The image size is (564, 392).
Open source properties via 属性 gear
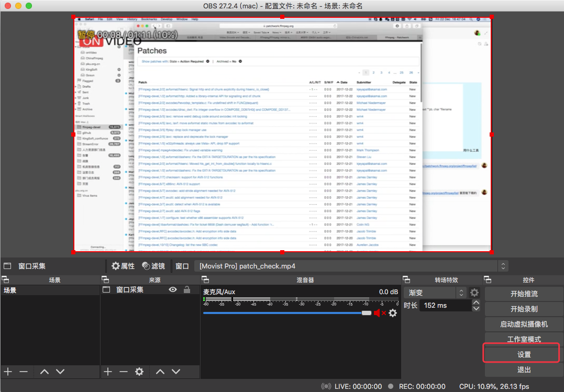point(123,266)
